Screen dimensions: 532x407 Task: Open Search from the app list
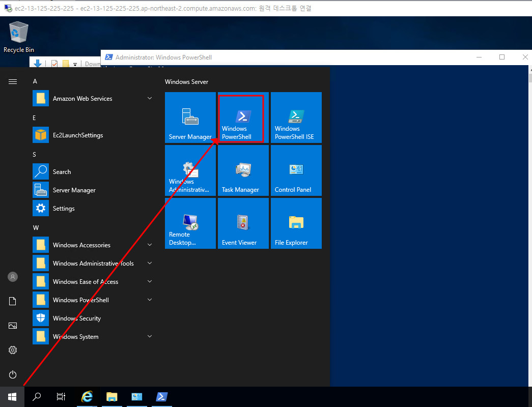[x=93, y=172]
